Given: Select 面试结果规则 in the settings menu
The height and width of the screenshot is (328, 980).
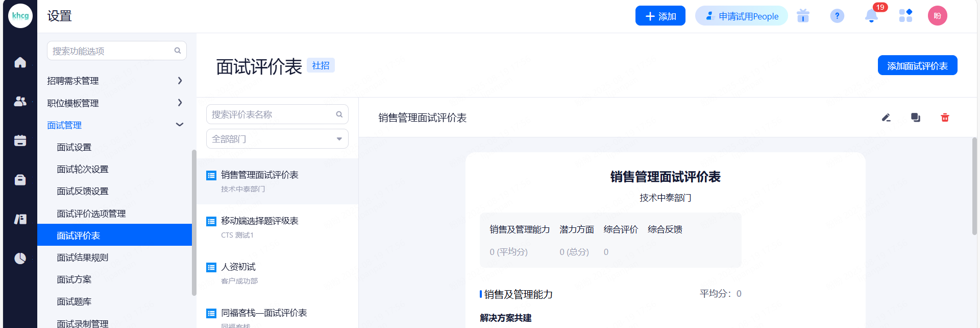Looking at the screenshot, I should [x=83, y=257].
